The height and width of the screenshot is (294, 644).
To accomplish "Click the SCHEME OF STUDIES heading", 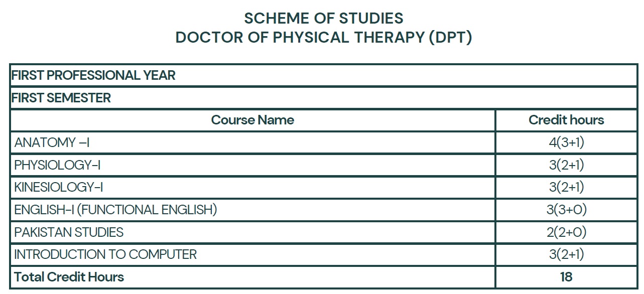I will pyautogui.click(x=323, y=18).
